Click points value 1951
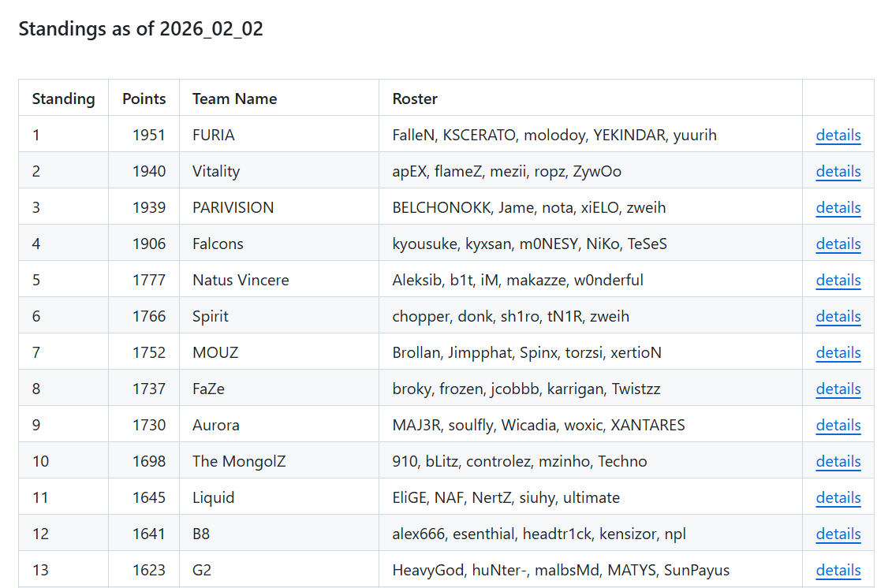The image size is (877, 588). [x=149, y=136]
